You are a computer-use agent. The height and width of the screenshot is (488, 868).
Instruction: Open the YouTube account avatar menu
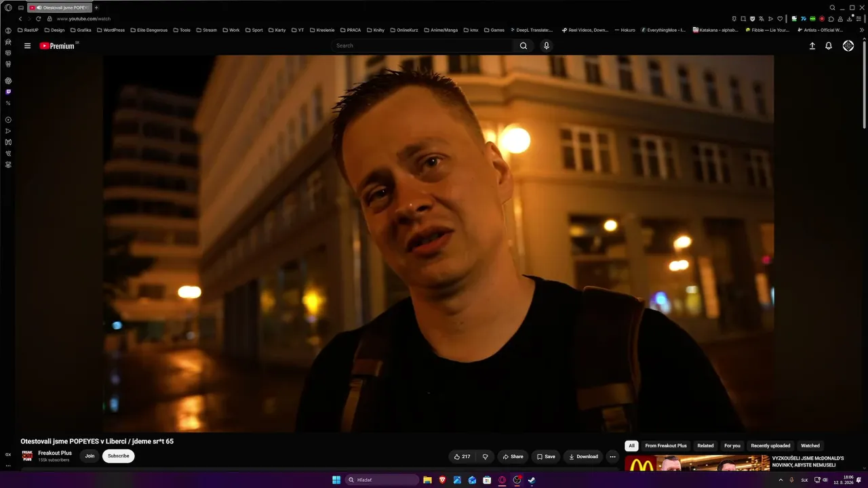pos(848,46)
